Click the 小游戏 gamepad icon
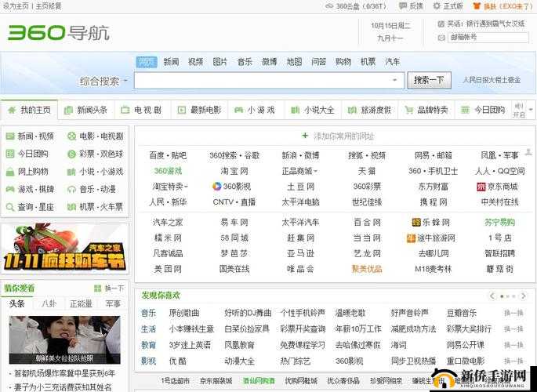This screenshot has height=392, width=537. (x=238, y=110)
